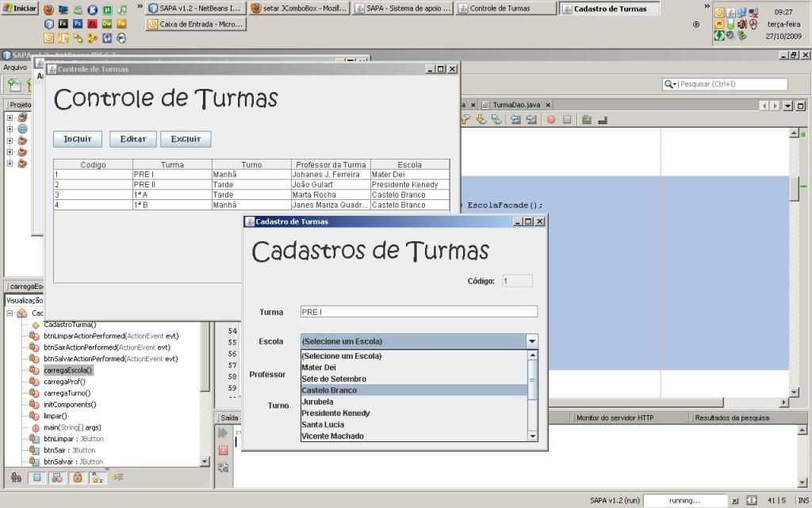The height and width of the screenshot is (508, 812).
Task: Select Castelo Branco in the Escola list
Action: click(329, 391)
